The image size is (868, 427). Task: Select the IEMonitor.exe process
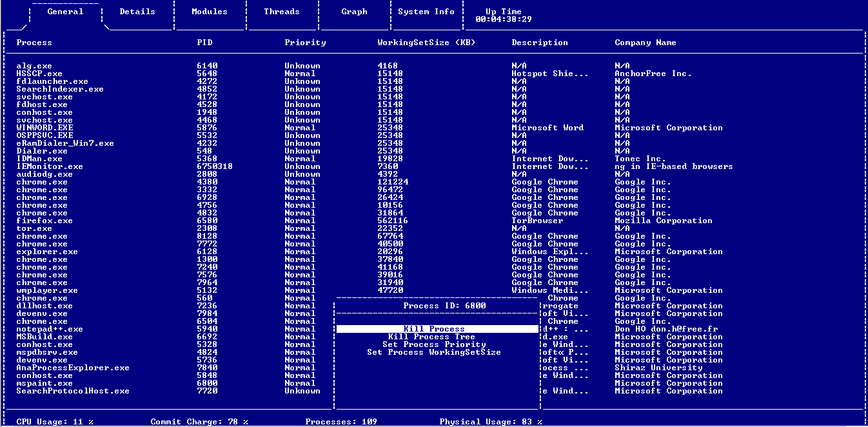(50, 166)
